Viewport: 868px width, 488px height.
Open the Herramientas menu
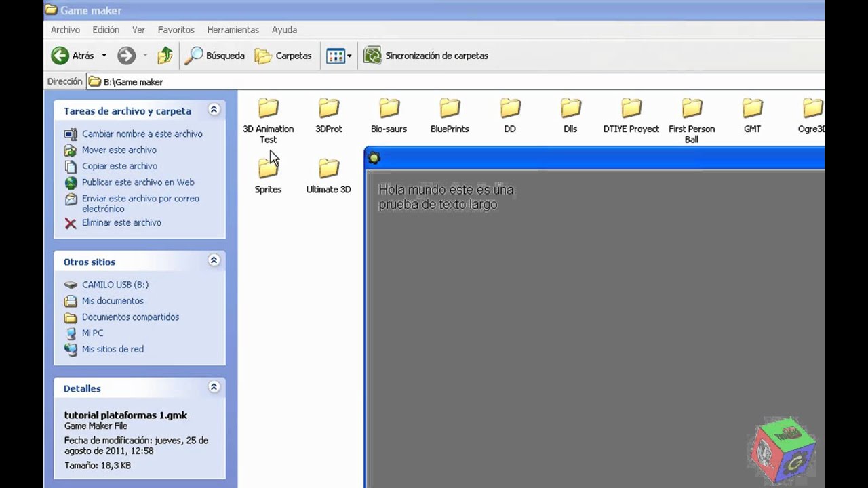pyautogui.click(x=233, y=30)
